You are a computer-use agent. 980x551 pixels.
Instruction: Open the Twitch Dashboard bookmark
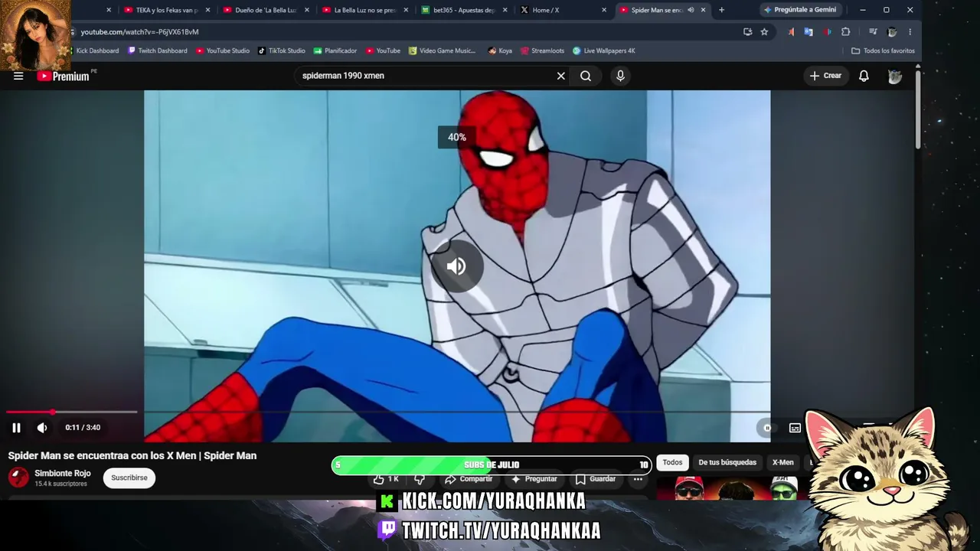[x=158, y=51]
